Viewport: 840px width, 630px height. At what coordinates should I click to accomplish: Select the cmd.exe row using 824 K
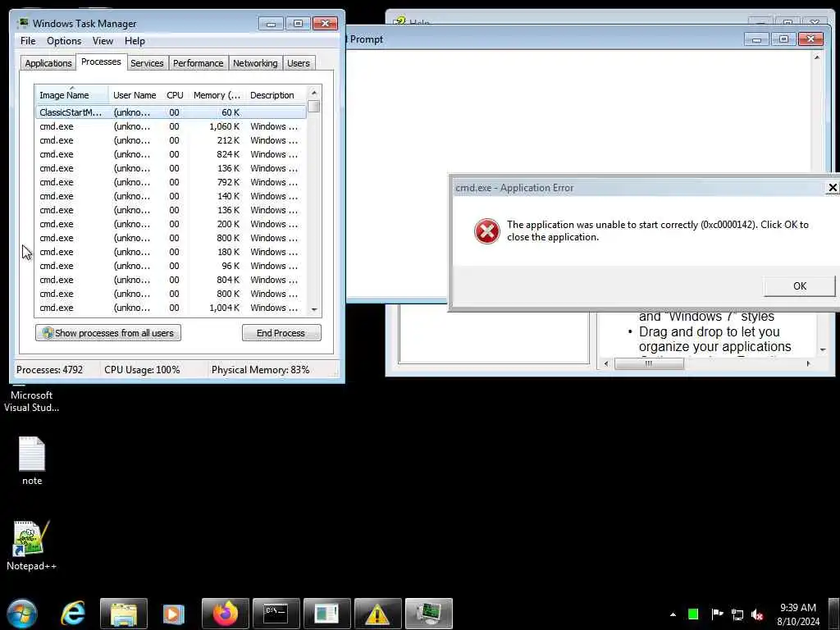(171, 154)
